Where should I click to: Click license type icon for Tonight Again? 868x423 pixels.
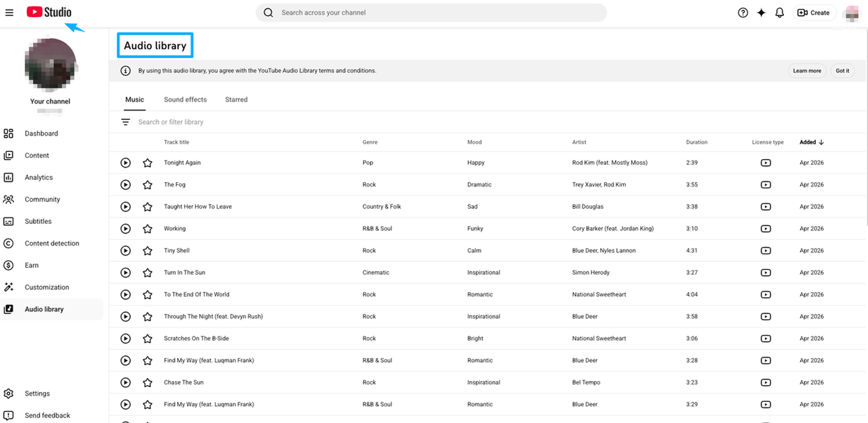click(x=766, y=163)
